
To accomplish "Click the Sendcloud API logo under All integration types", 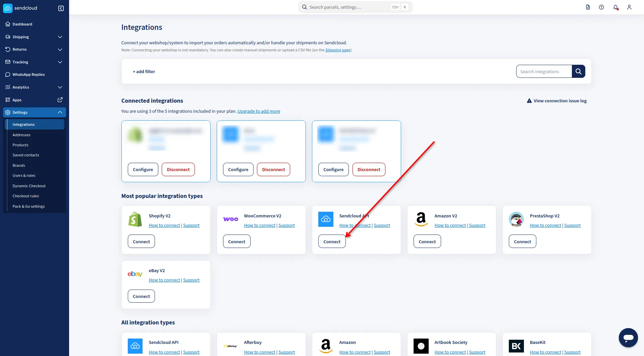I will [x=135, y=346].
